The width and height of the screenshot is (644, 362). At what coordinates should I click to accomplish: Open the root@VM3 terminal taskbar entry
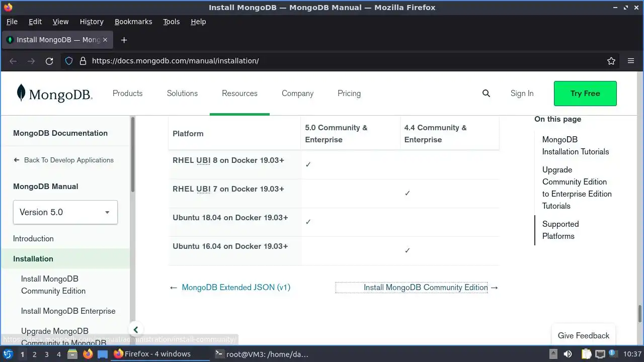(262, 354)
